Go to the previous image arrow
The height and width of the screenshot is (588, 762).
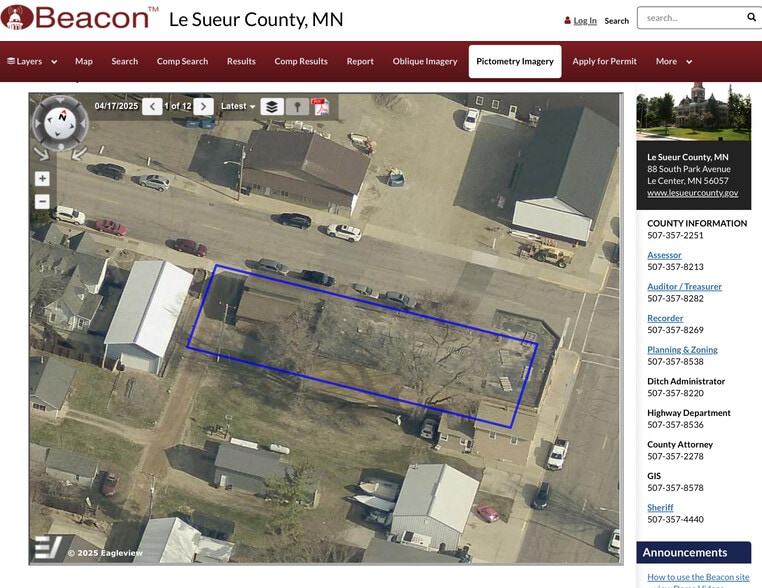tap(152, 106)
